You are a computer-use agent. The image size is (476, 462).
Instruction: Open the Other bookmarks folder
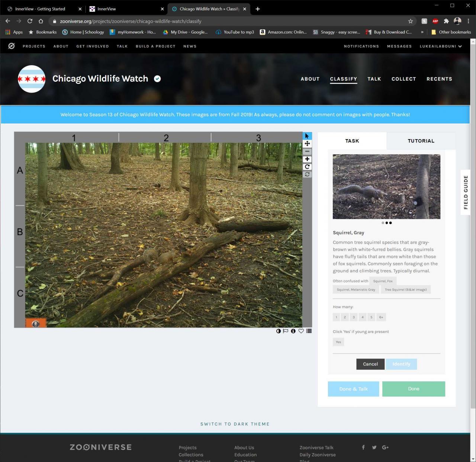451,32
